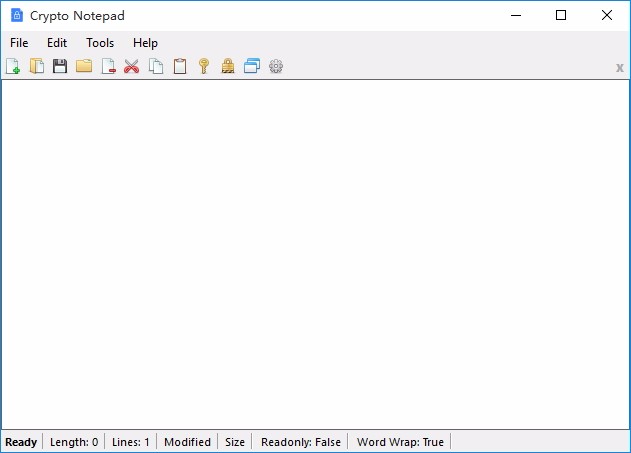Click the blue stacked windows icon
The image size is (631, 453).
pos(252,66)
